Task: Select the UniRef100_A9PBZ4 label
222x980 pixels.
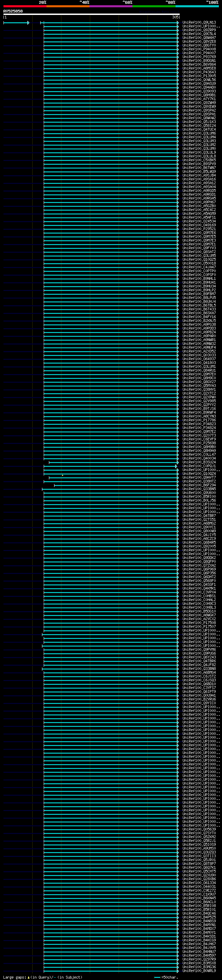Action: point(199,332)
